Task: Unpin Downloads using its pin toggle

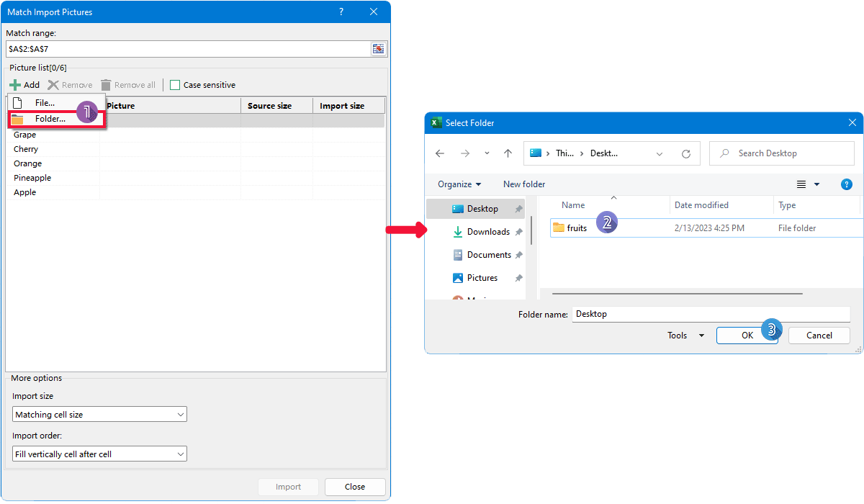Action: pyautogui.click(x=521, y=232)
